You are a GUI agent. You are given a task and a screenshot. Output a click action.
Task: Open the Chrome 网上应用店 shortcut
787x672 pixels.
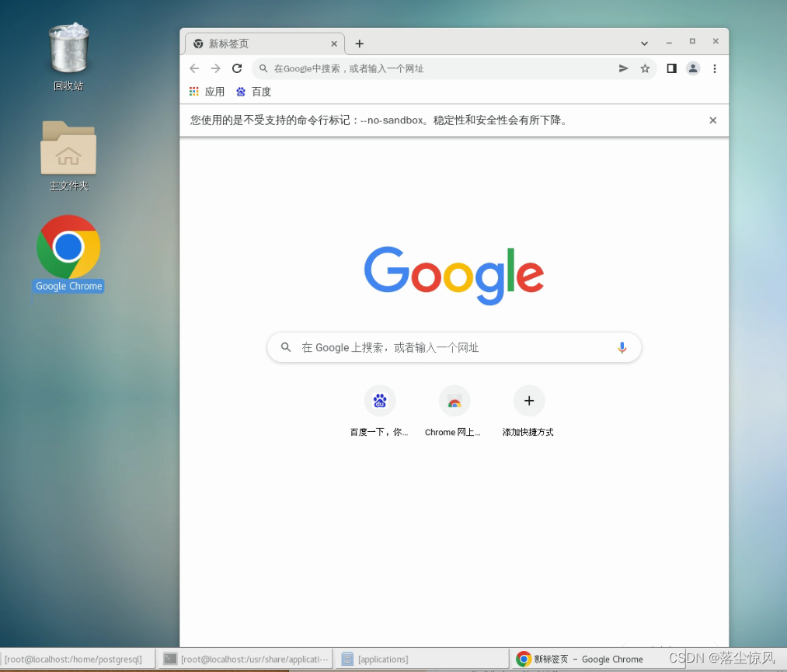(x=454, y=401)
